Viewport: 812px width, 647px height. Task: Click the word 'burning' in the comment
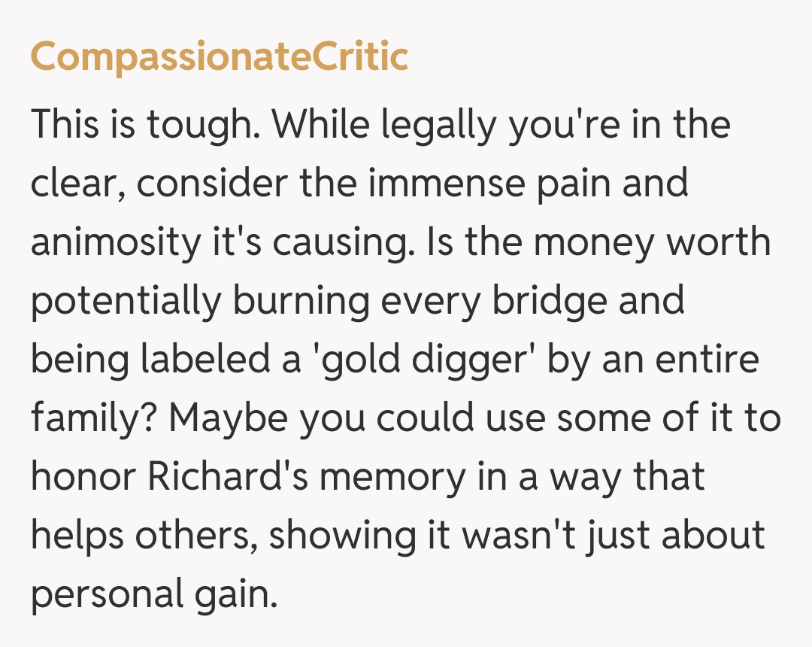pos(301,301)
